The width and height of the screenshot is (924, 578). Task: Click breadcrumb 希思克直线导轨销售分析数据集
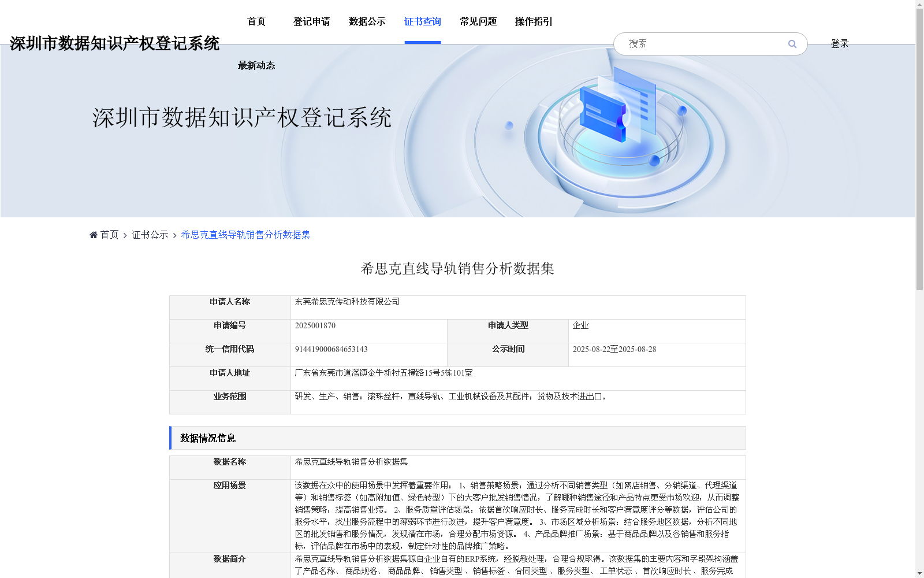click(246, 235)
